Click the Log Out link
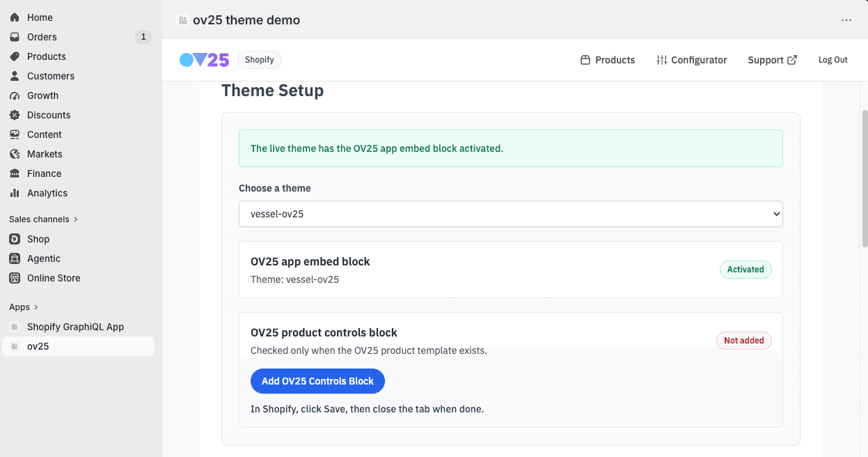Screen dimensions: 868x457 pyautogui.click(x=833, y=60)
